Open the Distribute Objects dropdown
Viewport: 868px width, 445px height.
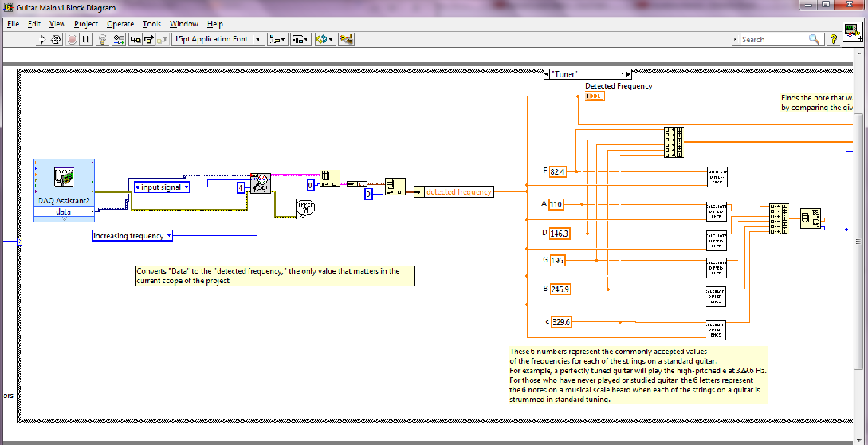click(300, 39)
